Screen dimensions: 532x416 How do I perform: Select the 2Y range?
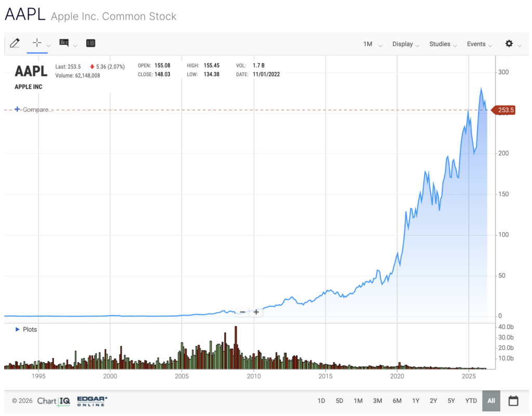tap(433, 401)
